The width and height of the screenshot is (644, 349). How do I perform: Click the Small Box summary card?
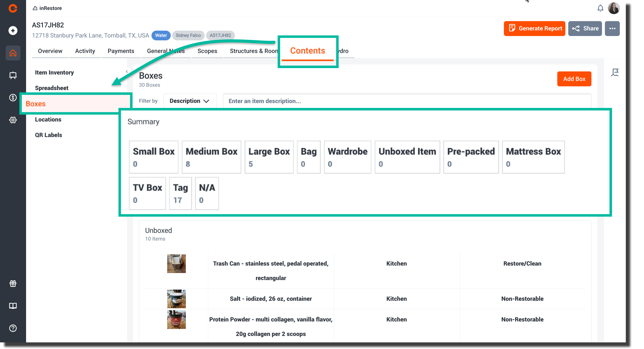tap(154, 157)
